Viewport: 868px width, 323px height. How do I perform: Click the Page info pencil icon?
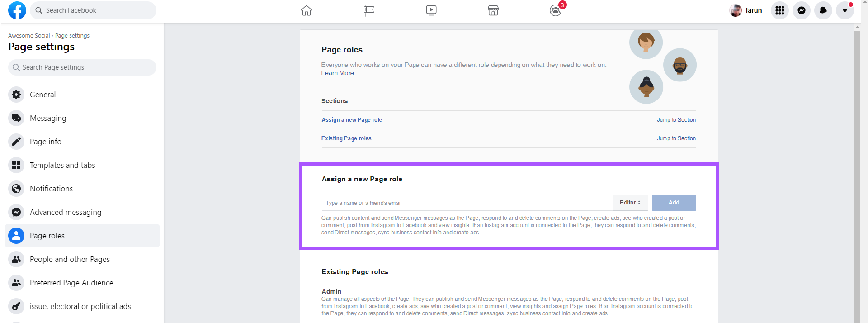[16, 142]
